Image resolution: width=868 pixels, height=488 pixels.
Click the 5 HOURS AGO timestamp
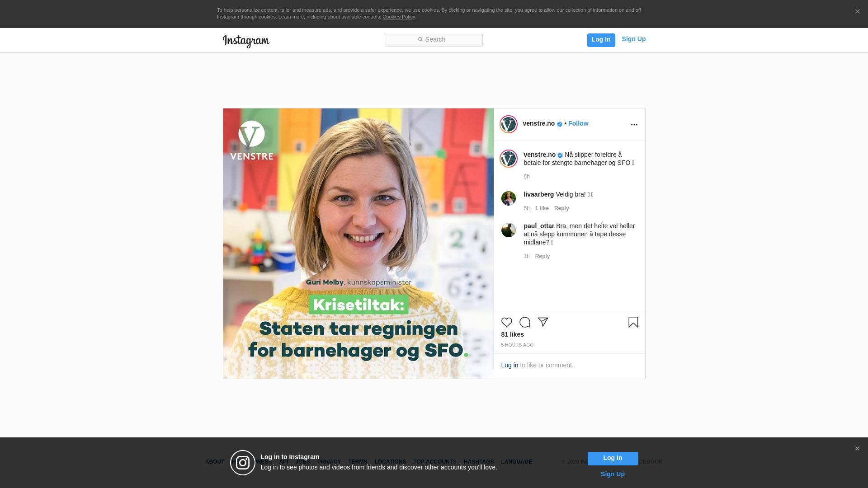[x=517, y=345]
